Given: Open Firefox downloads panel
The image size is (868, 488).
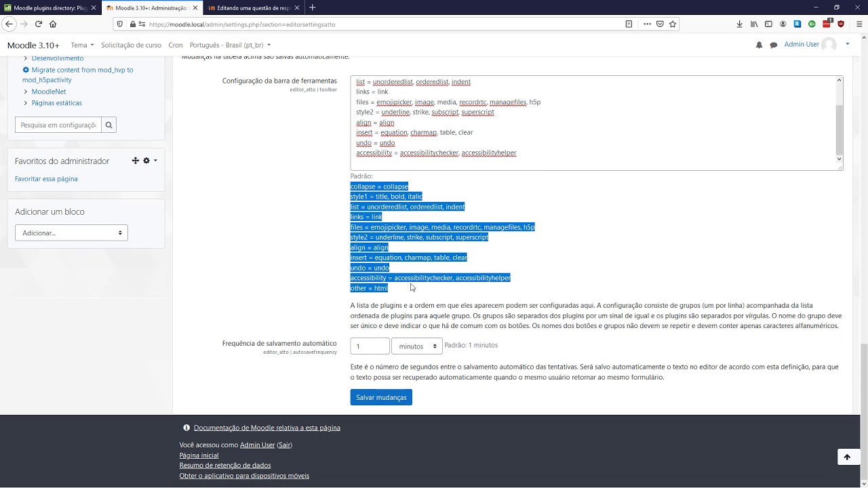Looking at the screenshot, I should 739,24.
